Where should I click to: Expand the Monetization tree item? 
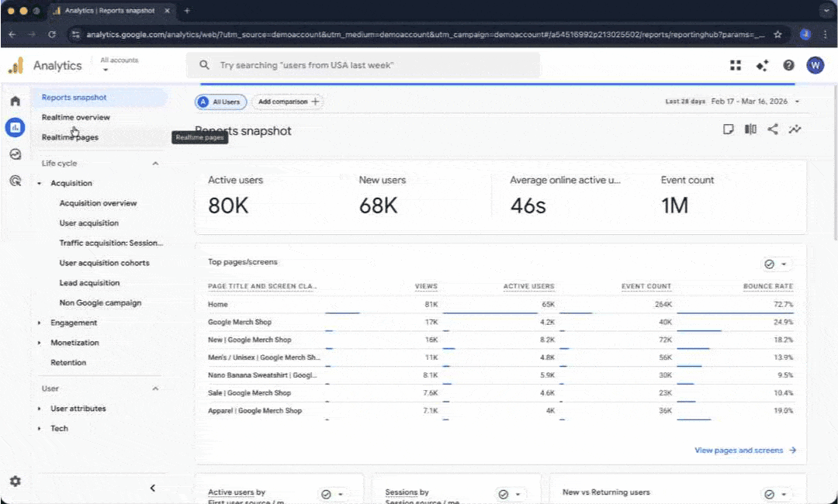click(74, 343)
